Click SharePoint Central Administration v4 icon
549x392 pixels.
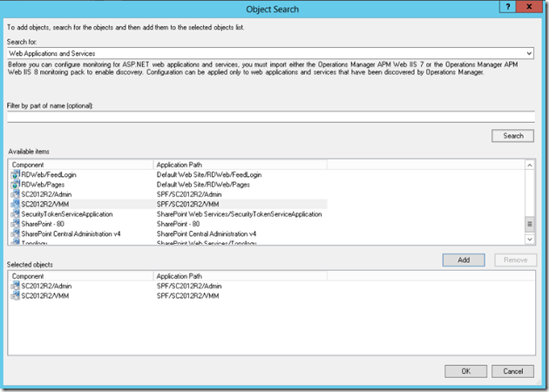click(15, 233)
